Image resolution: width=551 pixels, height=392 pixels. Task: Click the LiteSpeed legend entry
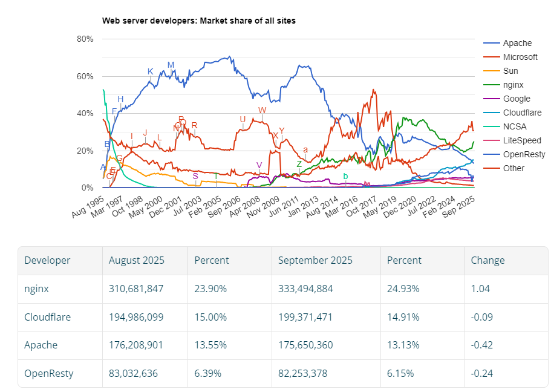pos(512,140)
